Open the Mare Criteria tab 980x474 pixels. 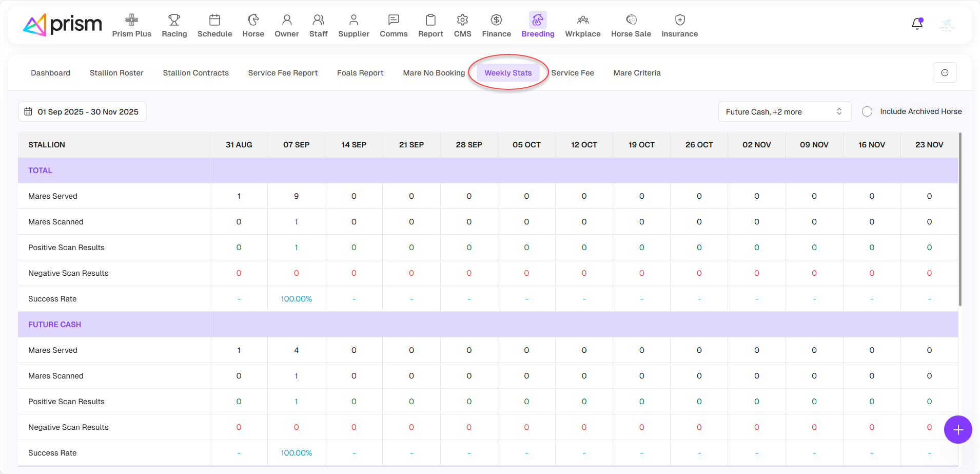pyautogui.click(x=637, y=73)
